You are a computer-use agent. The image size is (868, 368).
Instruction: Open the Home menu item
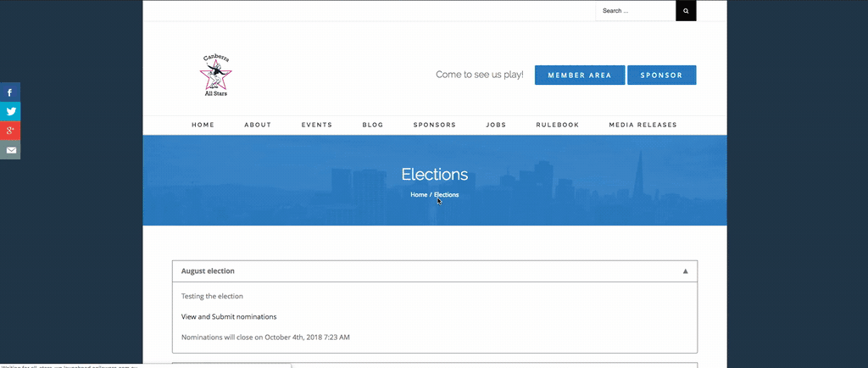pyautogui.click(x=203, y=125)
